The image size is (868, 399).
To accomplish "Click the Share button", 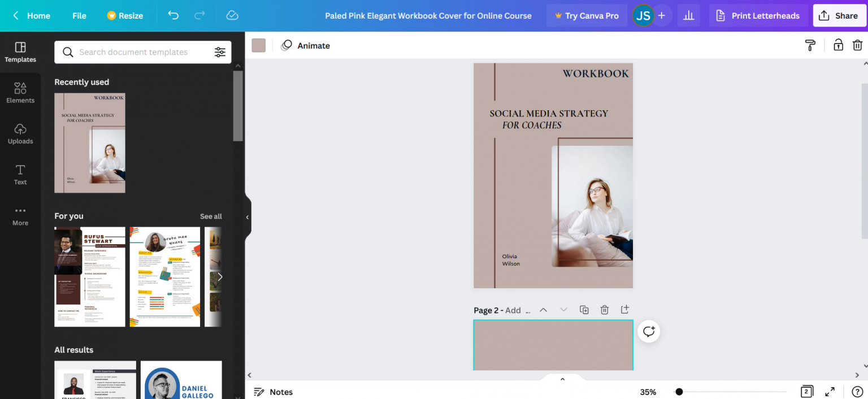I will coord(839,16).
